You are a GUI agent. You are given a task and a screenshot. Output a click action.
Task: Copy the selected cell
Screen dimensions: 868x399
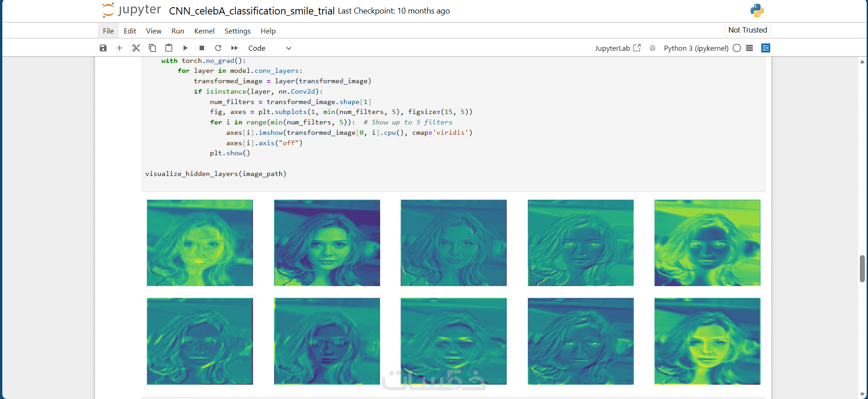153,48
